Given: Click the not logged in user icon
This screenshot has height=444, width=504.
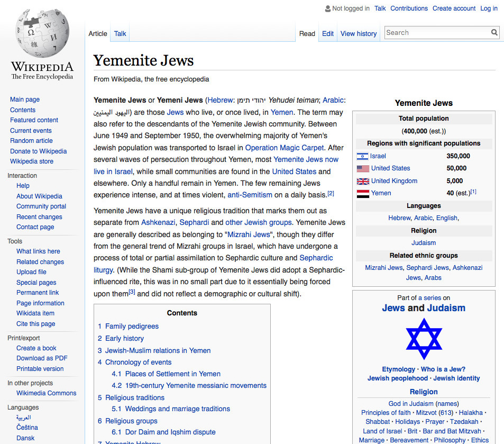Looking at the screenshot, I should (327, 8).
